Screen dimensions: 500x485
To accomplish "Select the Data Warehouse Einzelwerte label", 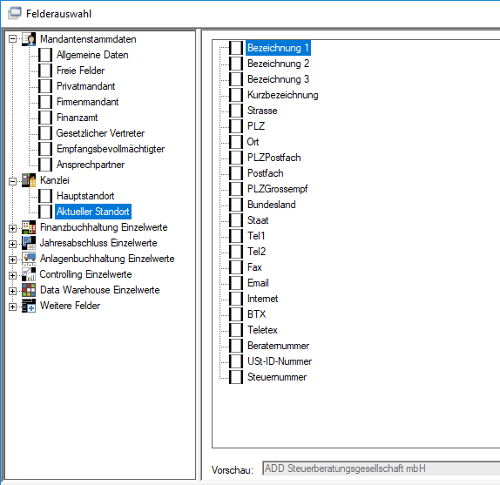I will (x=100, y=290).
